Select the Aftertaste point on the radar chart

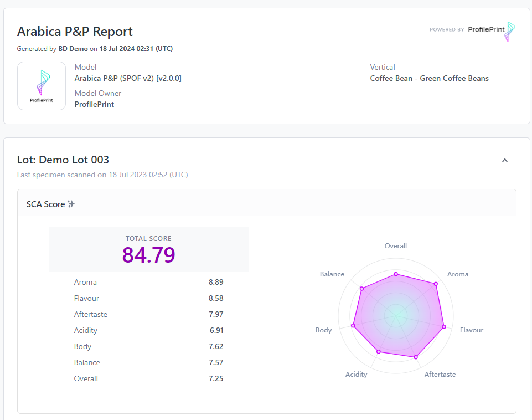pos(416,357)
